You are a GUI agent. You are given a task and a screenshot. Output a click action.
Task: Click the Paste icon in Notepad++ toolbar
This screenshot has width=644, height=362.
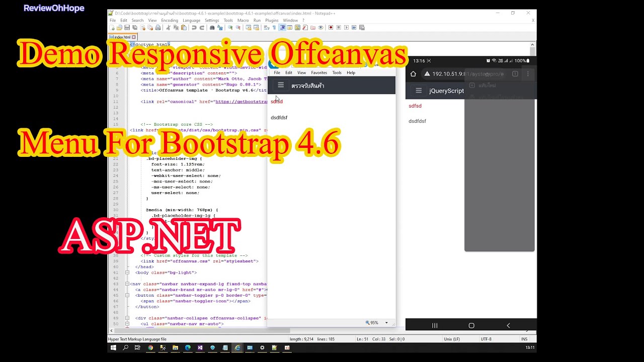pos(184,27)
